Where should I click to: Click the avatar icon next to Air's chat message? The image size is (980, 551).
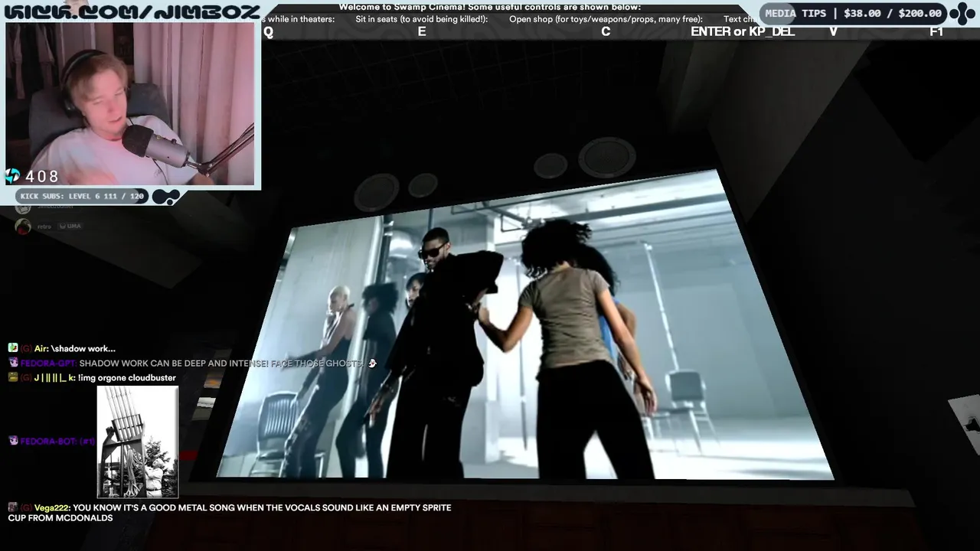(x=13, y=348)
